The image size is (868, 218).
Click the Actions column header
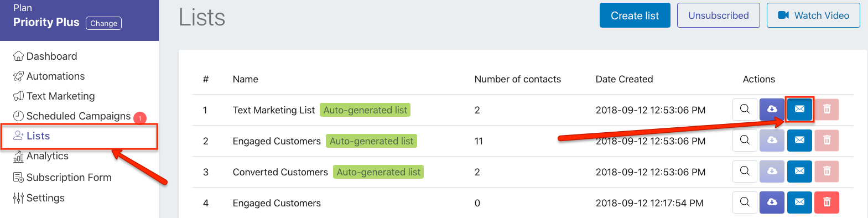tap(759, 79)
